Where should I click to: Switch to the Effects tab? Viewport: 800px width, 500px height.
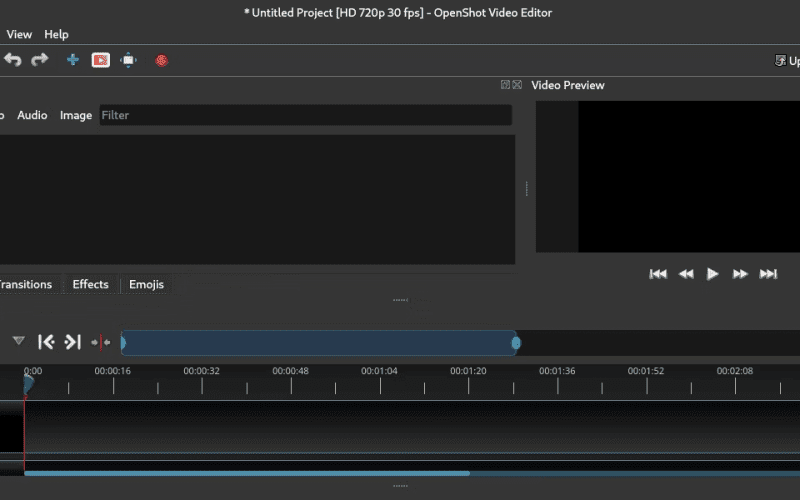point(90,284)
